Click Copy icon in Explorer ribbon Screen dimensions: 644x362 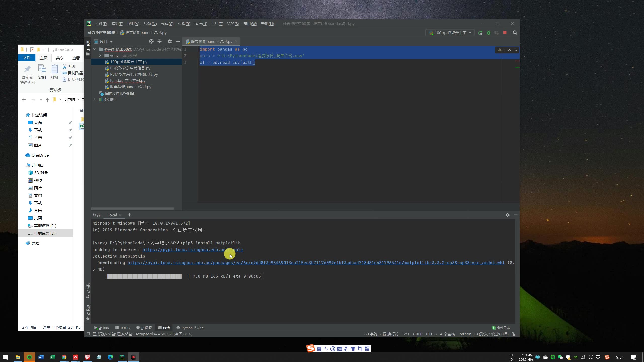[42, 72]
